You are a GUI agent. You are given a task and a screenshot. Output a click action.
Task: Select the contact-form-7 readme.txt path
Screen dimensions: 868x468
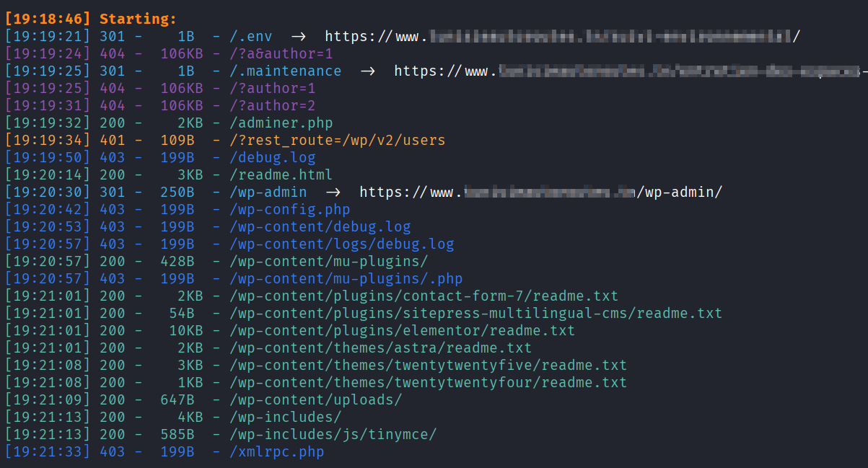424,296
